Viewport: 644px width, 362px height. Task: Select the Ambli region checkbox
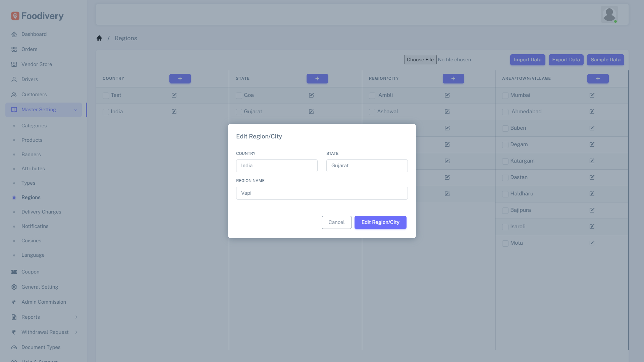point(372,96)
